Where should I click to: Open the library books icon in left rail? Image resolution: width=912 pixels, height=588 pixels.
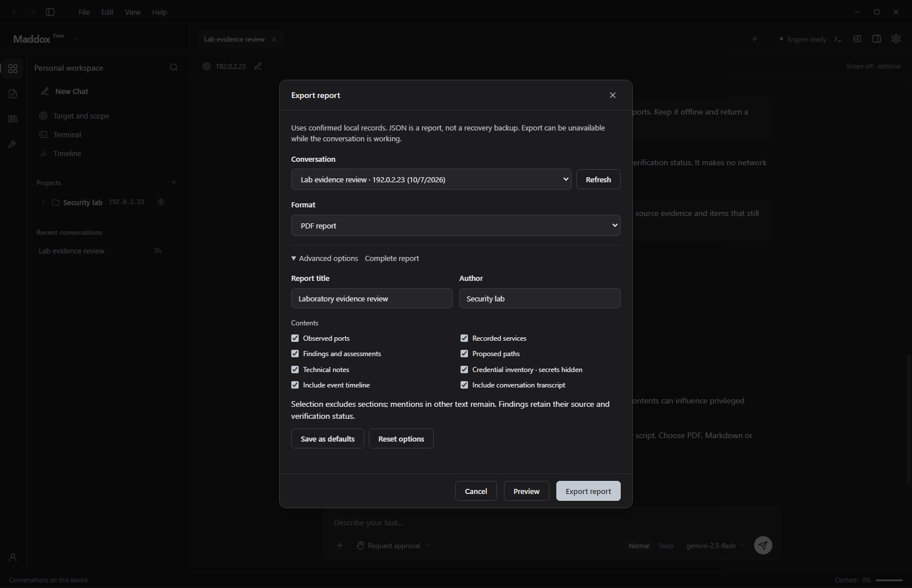click(x=13, y=119)
